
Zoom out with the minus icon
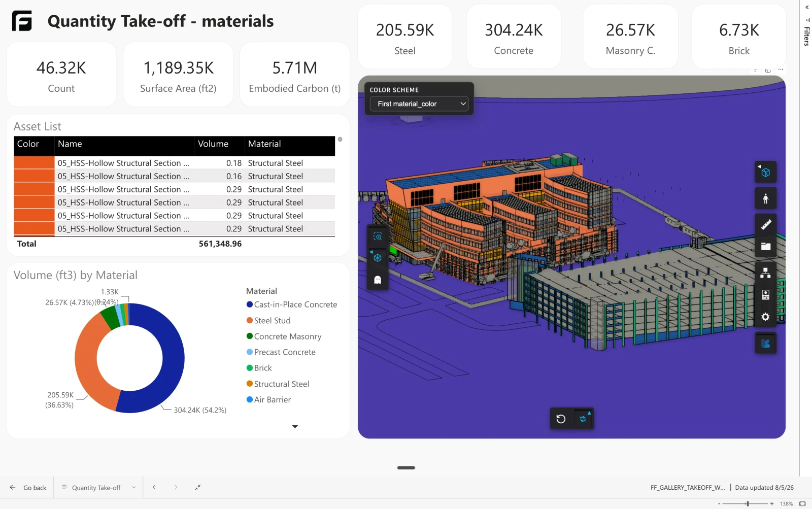pyautogui.click(x=719, y=503)
